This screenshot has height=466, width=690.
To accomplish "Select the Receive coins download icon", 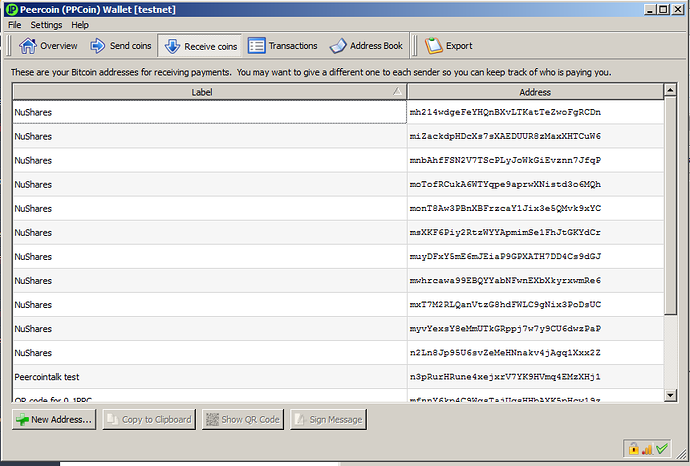I will point(172,46).
